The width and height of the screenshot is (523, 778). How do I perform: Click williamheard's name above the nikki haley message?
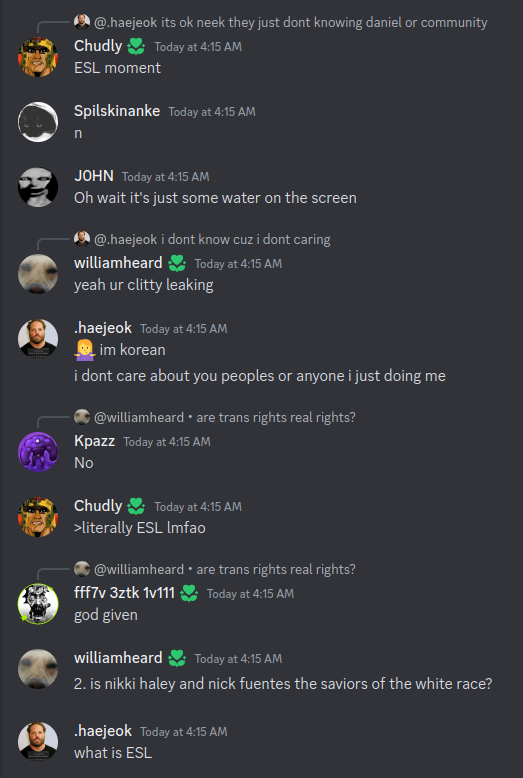click(118, 658)
